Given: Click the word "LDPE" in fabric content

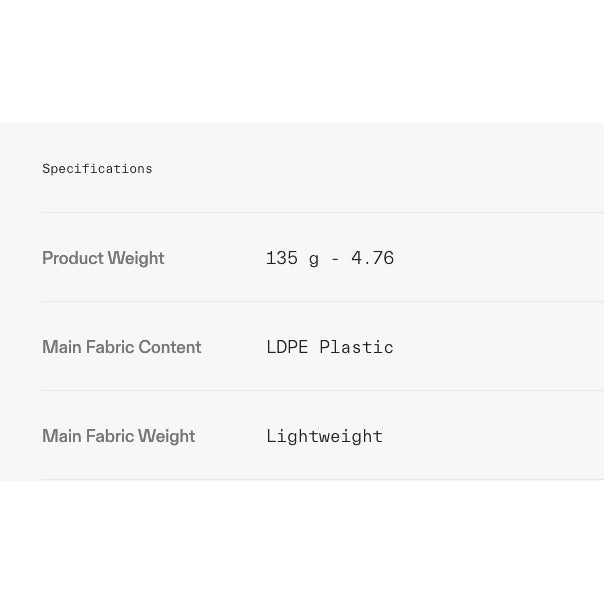Looking at the screenshot, I should (x=287, y=347).
